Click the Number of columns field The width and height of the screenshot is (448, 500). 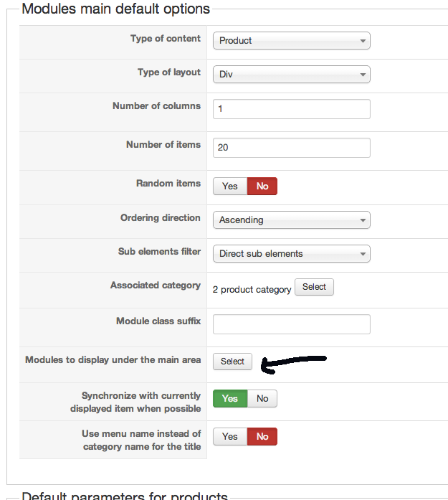pyautogui.click(x=291, y=109)
